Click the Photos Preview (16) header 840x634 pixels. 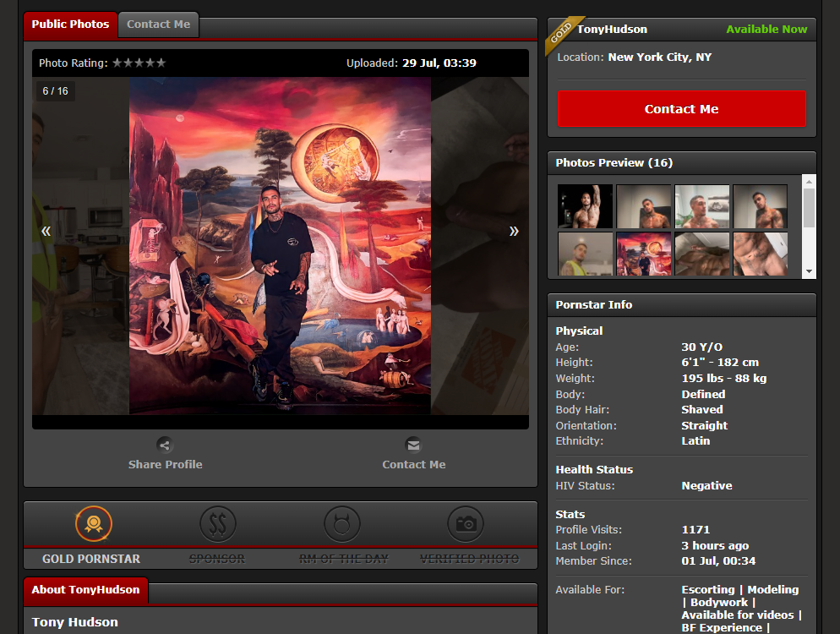click(614, 163)
